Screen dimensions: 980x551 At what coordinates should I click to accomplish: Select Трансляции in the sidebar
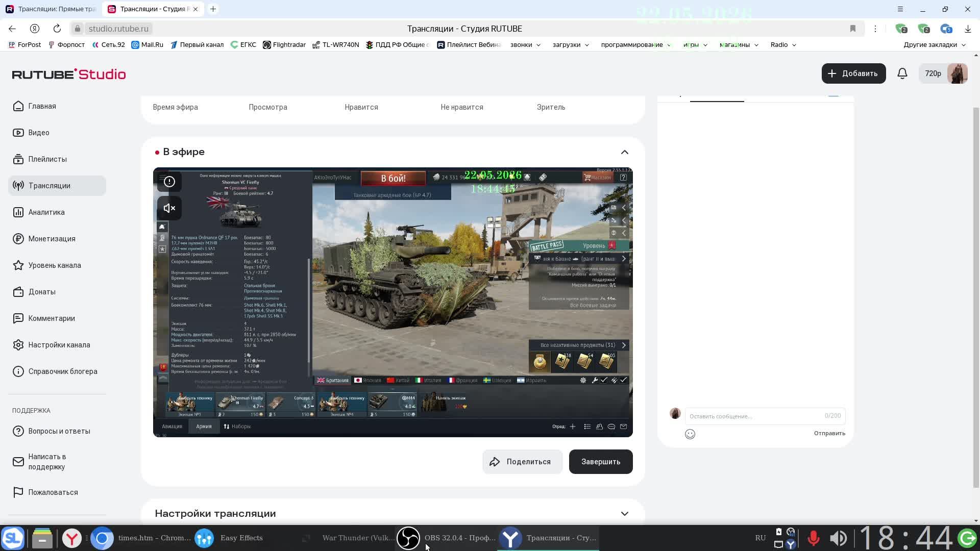pyautogui.click(x=57, y=186)
